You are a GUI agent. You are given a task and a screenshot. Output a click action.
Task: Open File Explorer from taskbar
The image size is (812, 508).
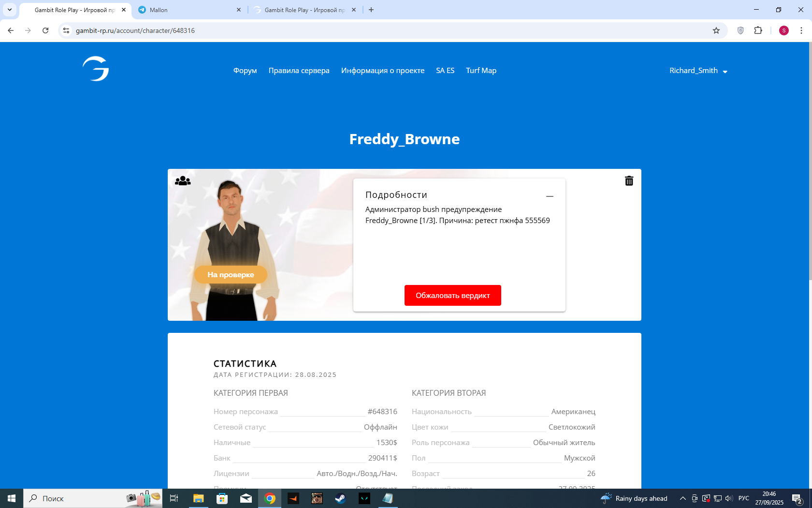click(198, 498)
